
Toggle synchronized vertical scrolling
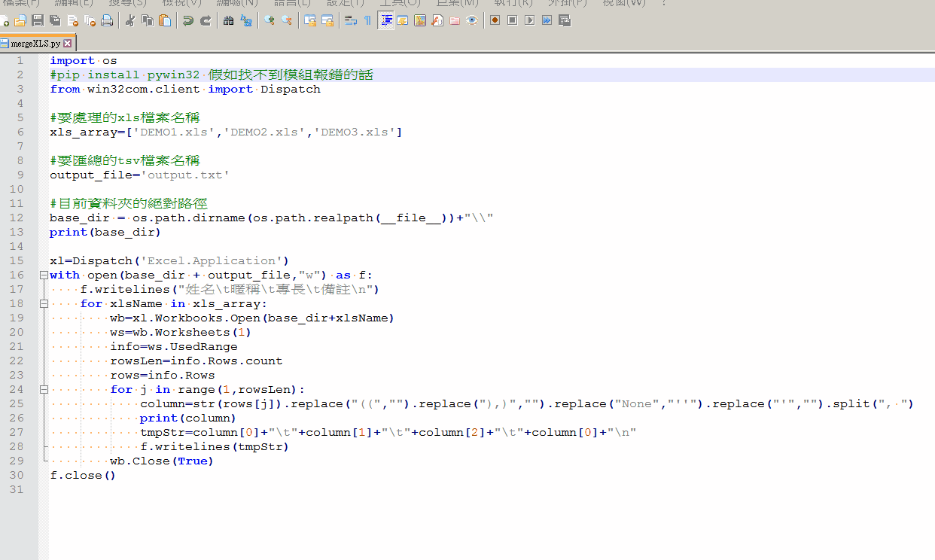coord(309,20)
